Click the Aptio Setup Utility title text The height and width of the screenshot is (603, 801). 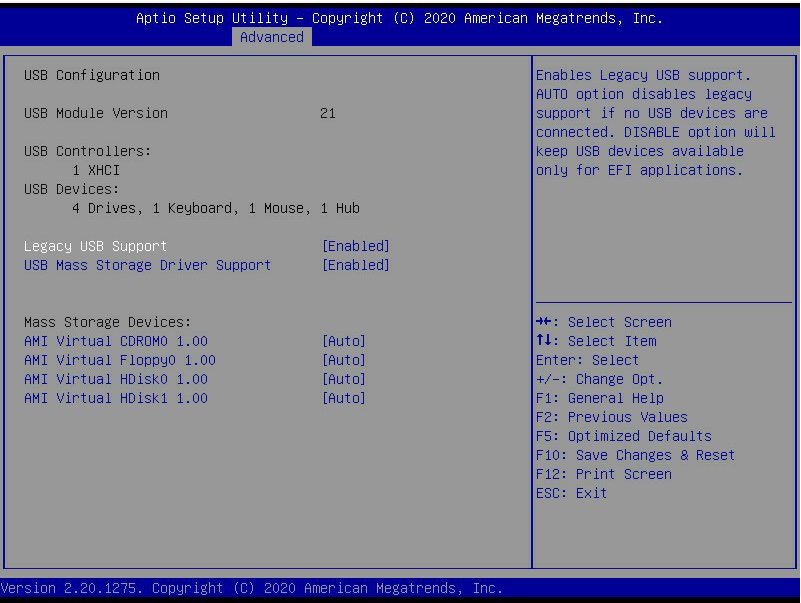[399, 18]
